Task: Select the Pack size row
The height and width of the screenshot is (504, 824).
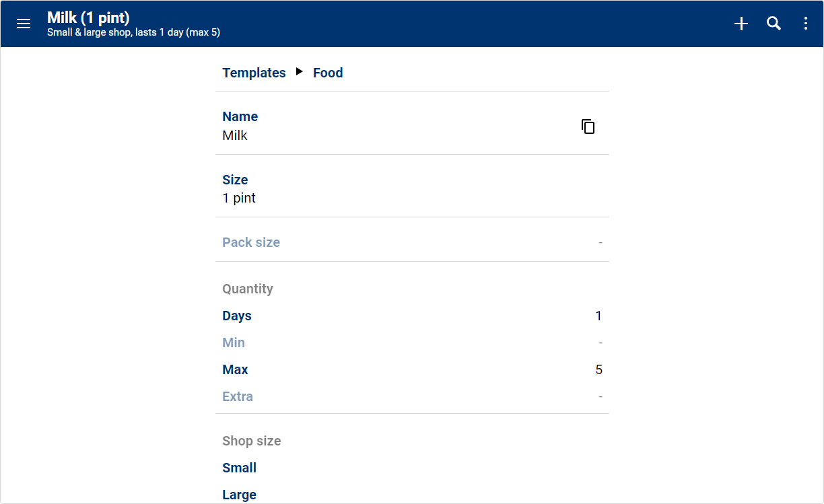Action: coord(411,242)
